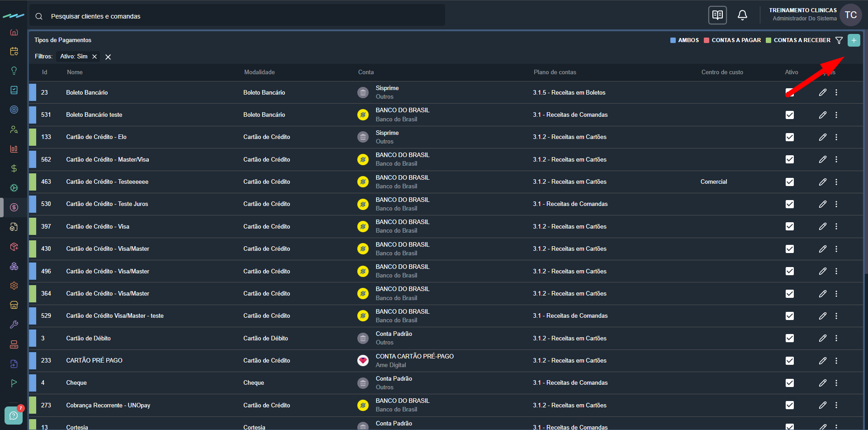The image size is (868, 430).
Task: Open more options for Cartão de Crédito - Visa
Action: [836, 226]
